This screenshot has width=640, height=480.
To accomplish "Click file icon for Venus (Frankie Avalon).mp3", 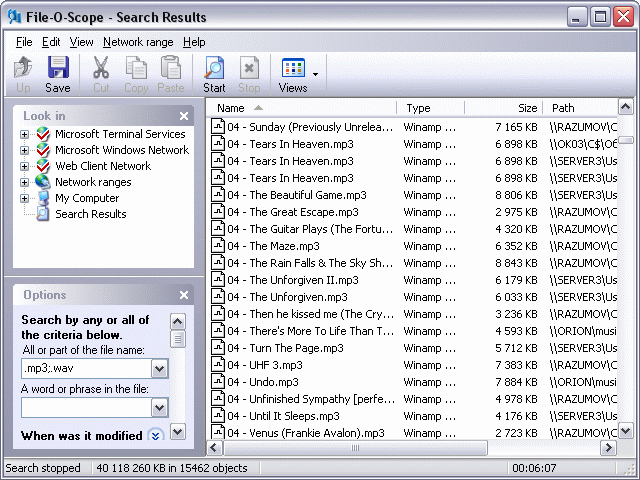I will tap(218, 432).
